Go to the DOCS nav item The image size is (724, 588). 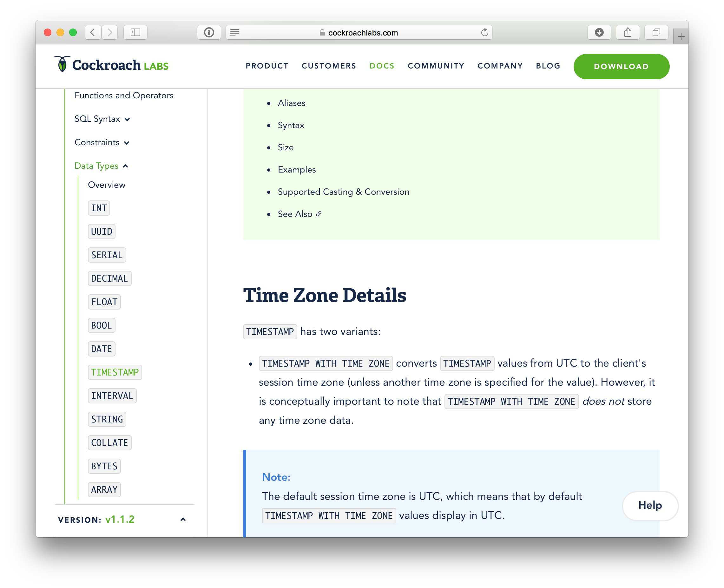pos(382,66)
